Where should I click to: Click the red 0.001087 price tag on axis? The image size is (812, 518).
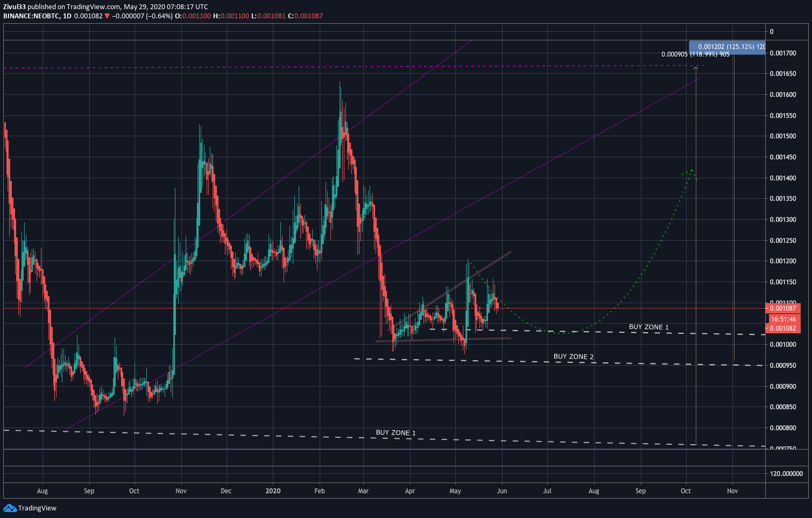coord(783,309)
